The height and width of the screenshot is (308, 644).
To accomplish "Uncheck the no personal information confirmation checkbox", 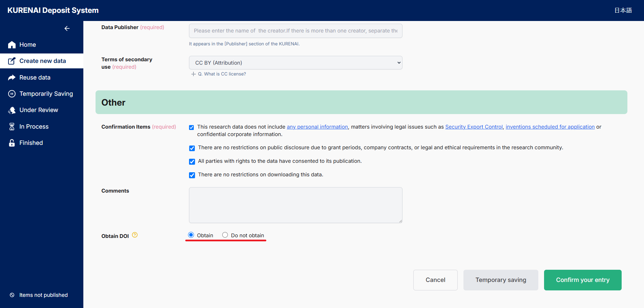I will pyautogui.click(x=191, y=127).
